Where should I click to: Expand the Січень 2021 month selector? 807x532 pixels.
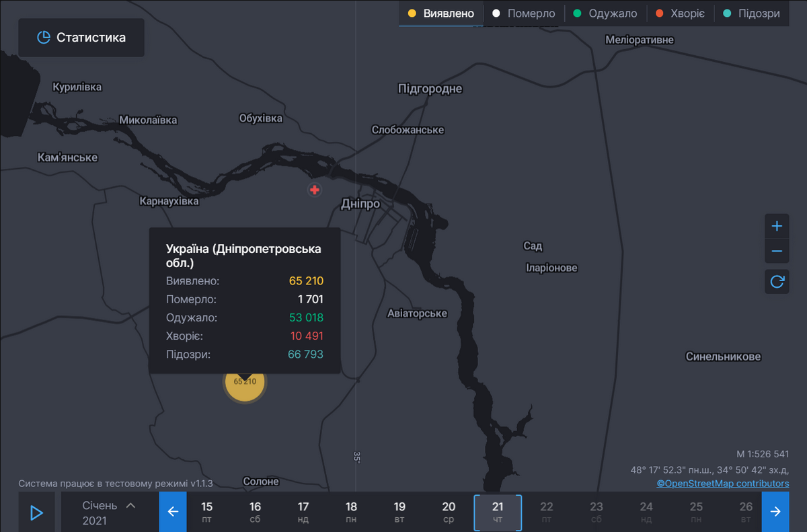click(109, 512)
